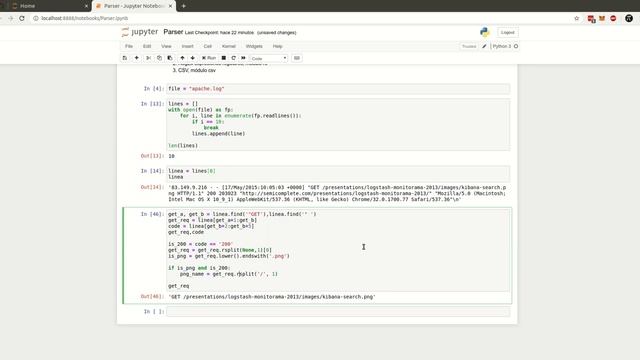Click the fox-shaped browser extension icon
This screenshot has width=640, height=360.
[x=602, y=18]
